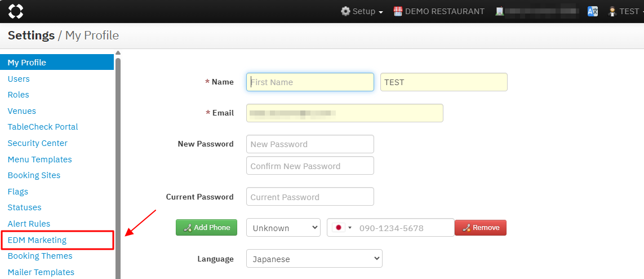Click the Add Phone button

pos(206,227)
